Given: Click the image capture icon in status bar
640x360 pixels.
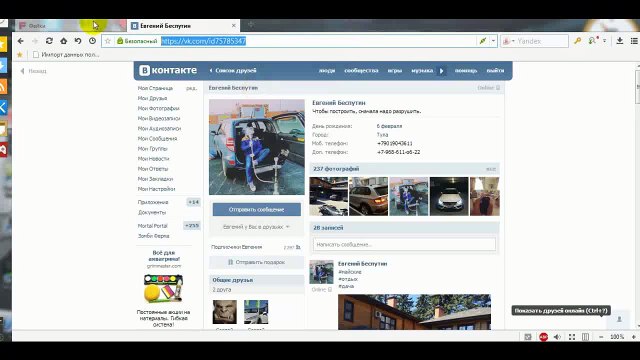Looking at the screenshot, I should [x=528, y=337].
